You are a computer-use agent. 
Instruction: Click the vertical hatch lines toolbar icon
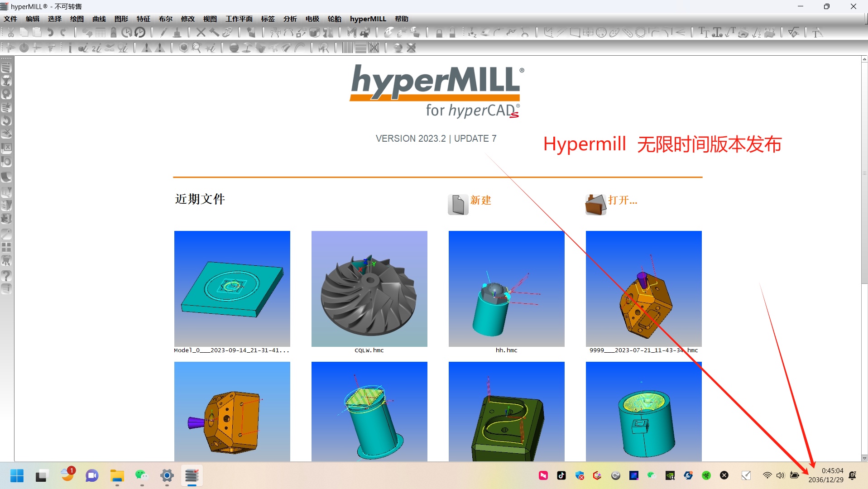[347, 48]
